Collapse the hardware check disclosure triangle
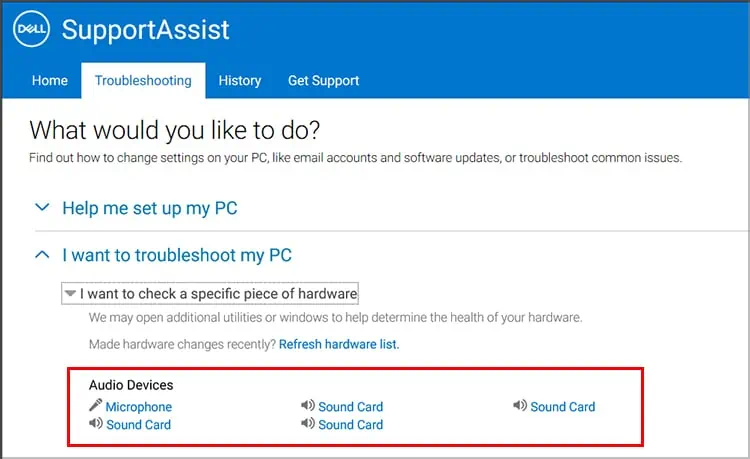 69,294
